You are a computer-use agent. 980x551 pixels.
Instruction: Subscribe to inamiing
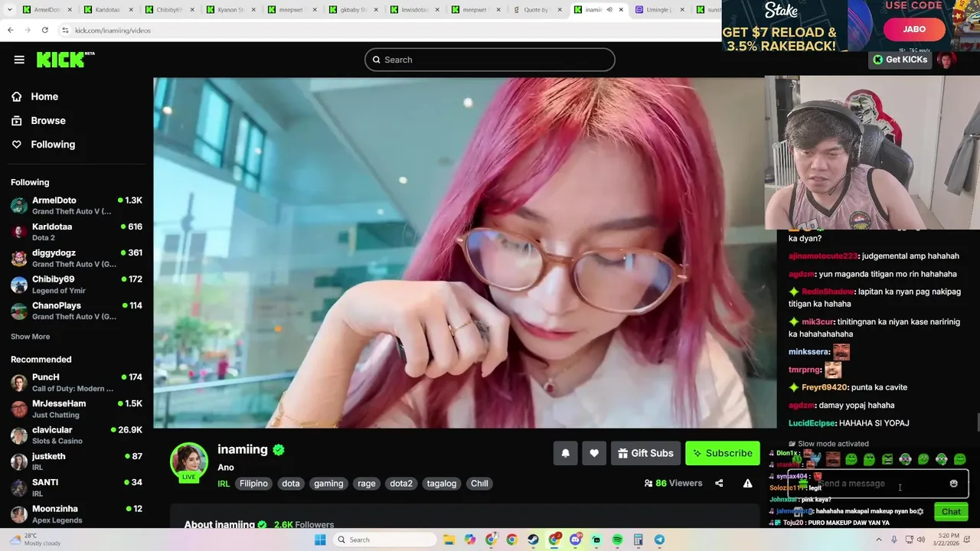click(723, 453)
